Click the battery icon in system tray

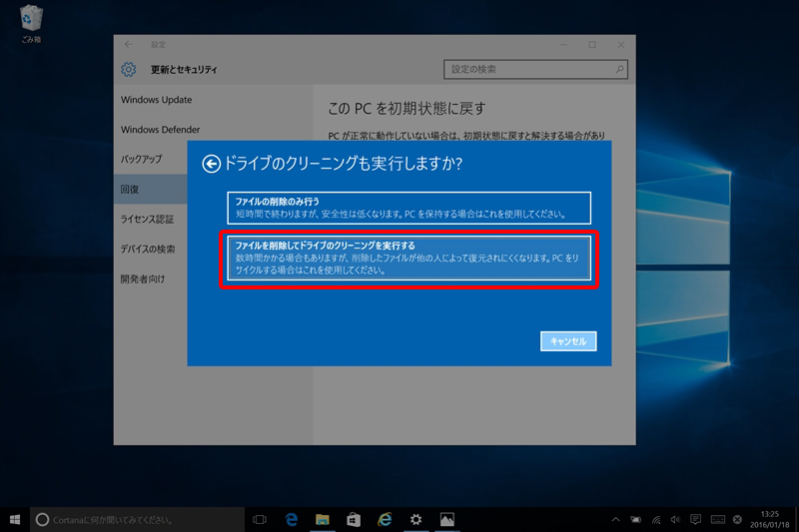(x=636, y=520)
